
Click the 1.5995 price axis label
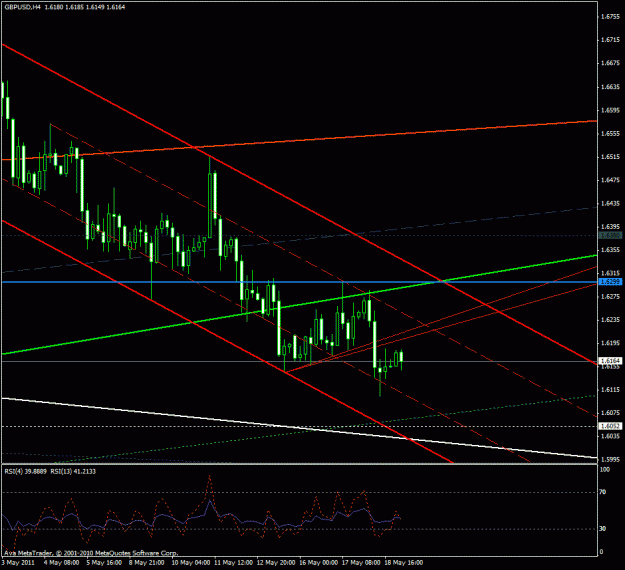610,460
